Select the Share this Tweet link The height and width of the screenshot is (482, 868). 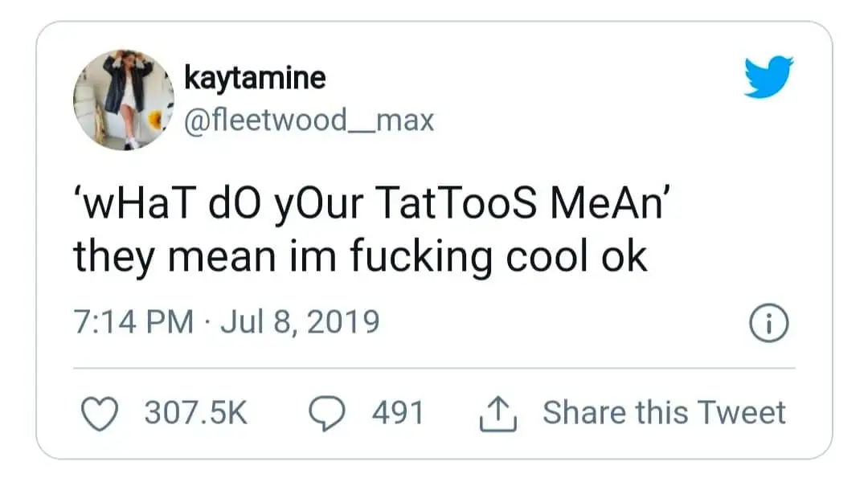pos(664,413)
